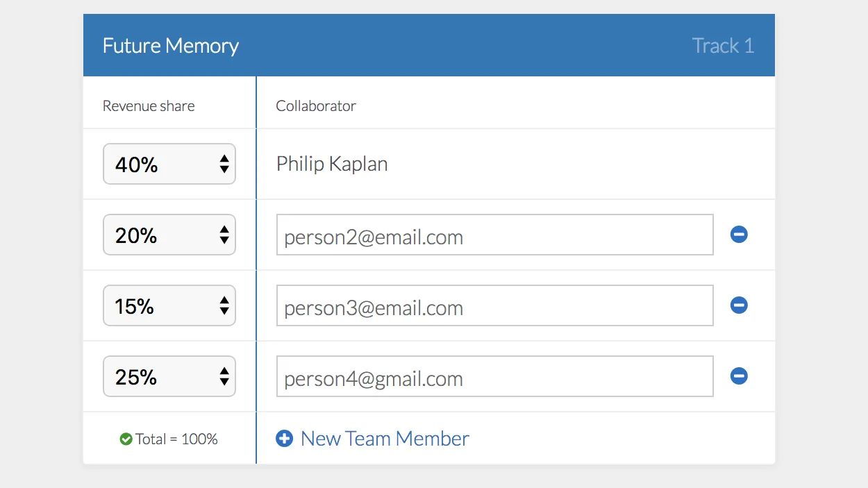Viewport: 868px width, 488px height.
Task: Click the person3@email.com email field
Action: 494,305
